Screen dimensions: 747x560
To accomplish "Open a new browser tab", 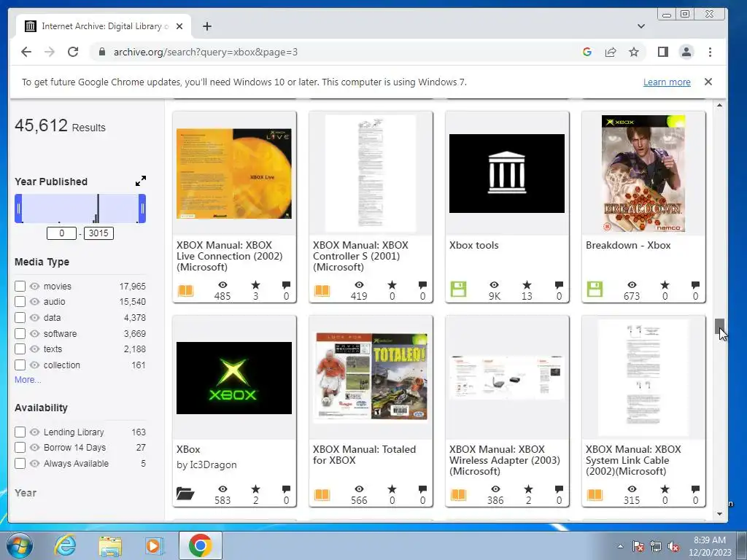I will click(x=206, y=26).
